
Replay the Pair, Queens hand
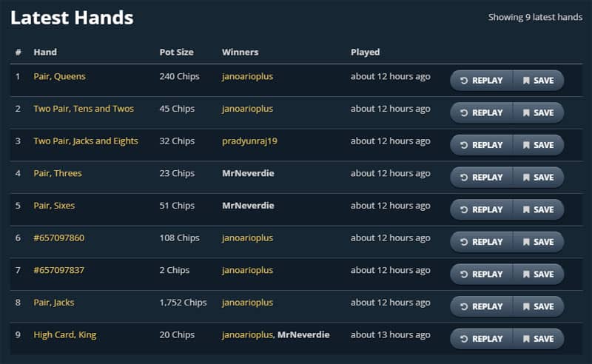point(482,81)
